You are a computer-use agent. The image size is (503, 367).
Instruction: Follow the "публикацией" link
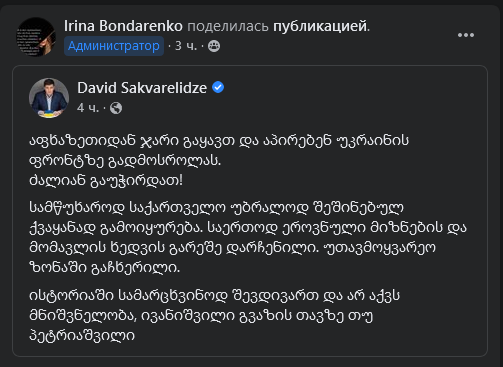coord(320,26)
